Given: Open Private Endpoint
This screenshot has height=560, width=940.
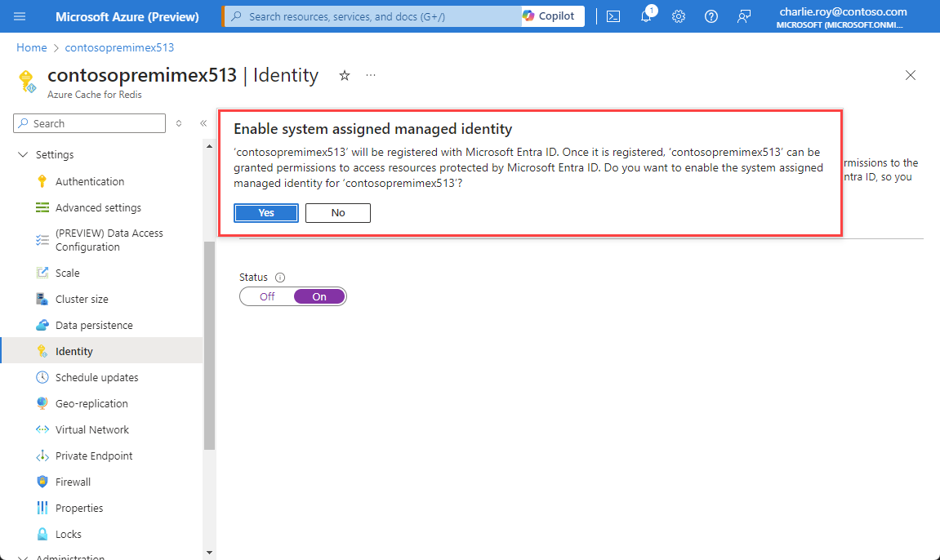Looking at the screenshot, I should [x=94, y=456].
